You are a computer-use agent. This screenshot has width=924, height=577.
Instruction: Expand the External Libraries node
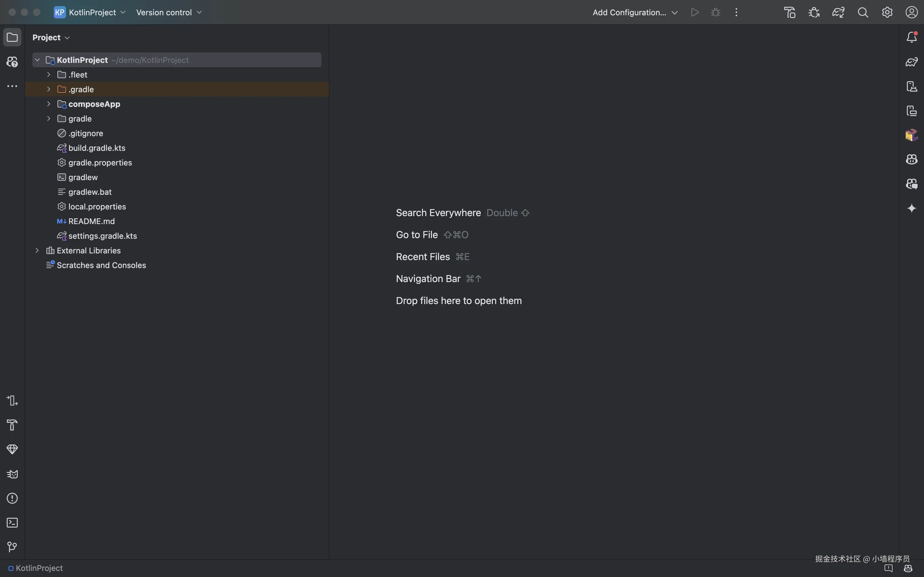click(37, 250)
